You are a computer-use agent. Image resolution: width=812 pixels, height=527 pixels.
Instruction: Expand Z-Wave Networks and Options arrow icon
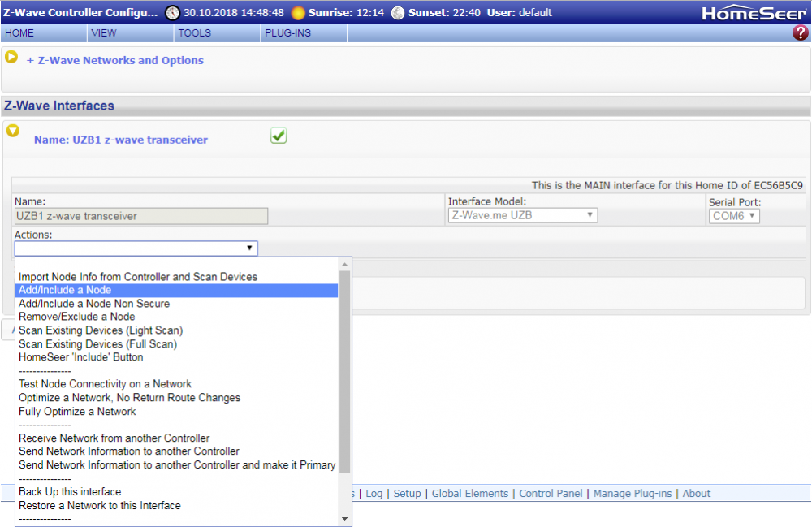pos(11,57)
